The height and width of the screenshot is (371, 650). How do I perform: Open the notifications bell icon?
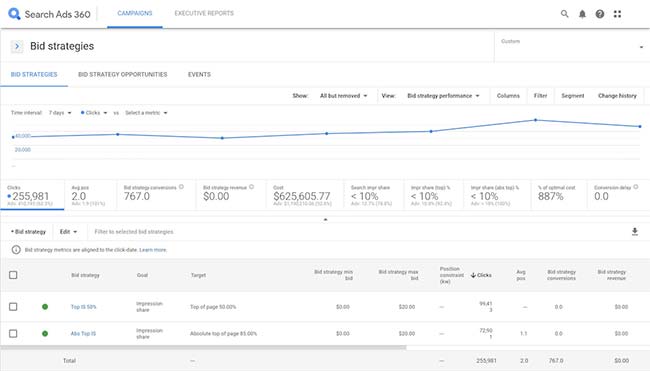tap(582, 14)
